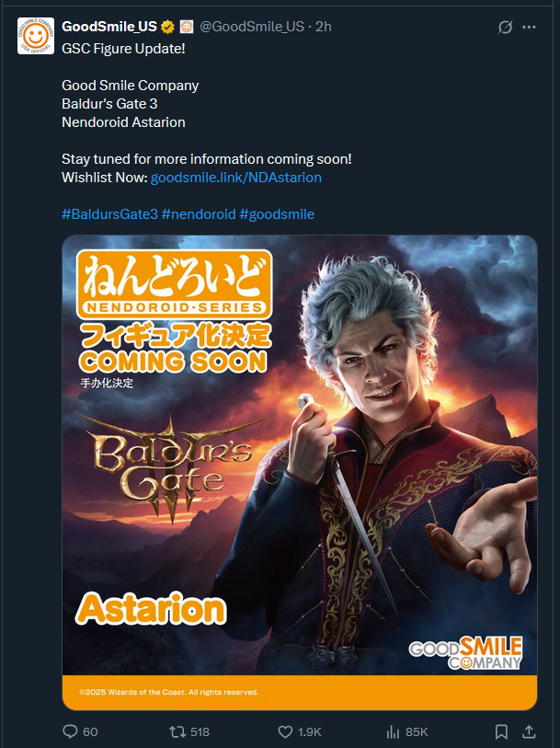Bookmark the Astarion Nendoroid post

click(501, 731)
